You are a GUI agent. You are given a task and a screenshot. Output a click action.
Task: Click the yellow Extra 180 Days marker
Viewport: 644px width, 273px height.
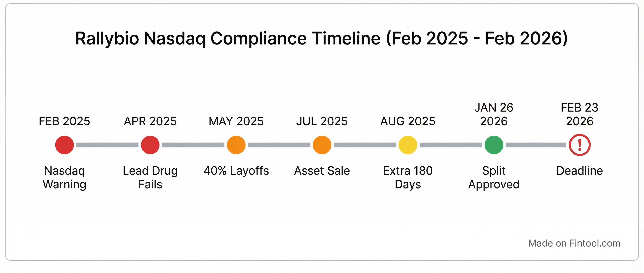click(x=408, y=145)
